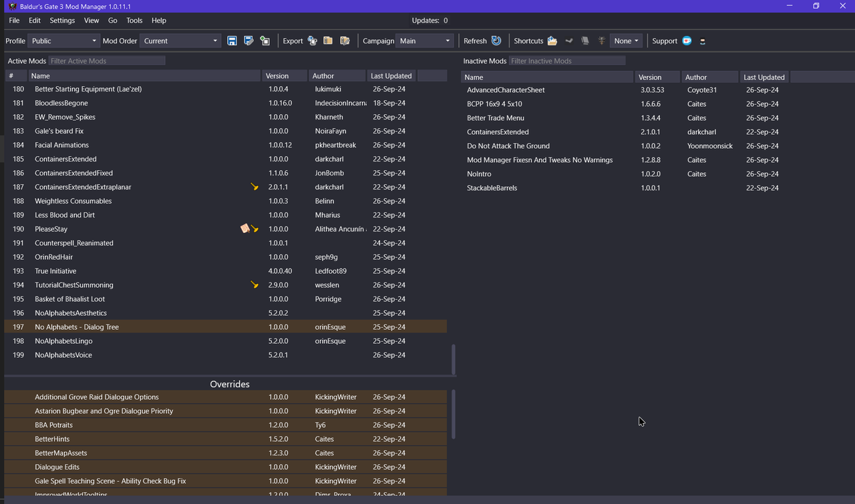Click the third Export icon, left of Campaign

click(x=345, y=41)
